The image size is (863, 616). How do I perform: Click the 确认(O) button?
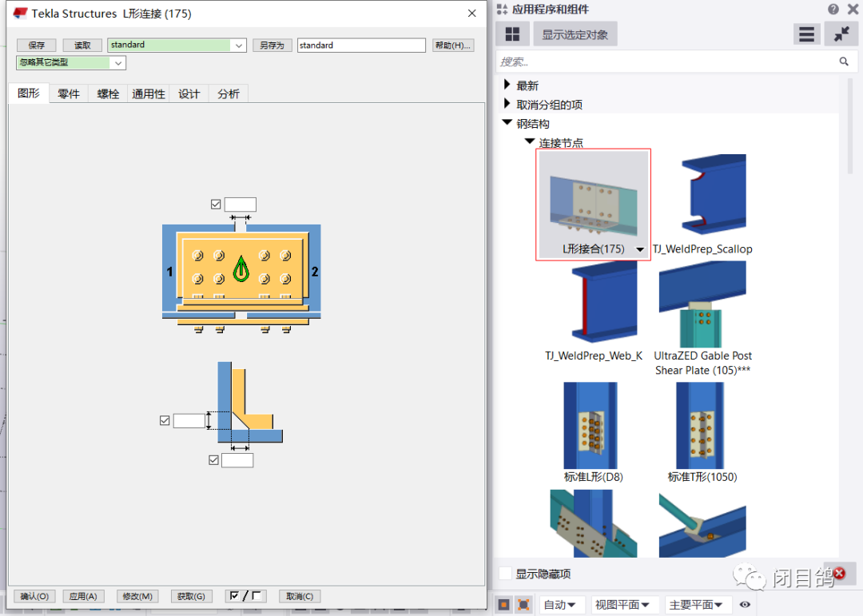click(x=34, y=596)
